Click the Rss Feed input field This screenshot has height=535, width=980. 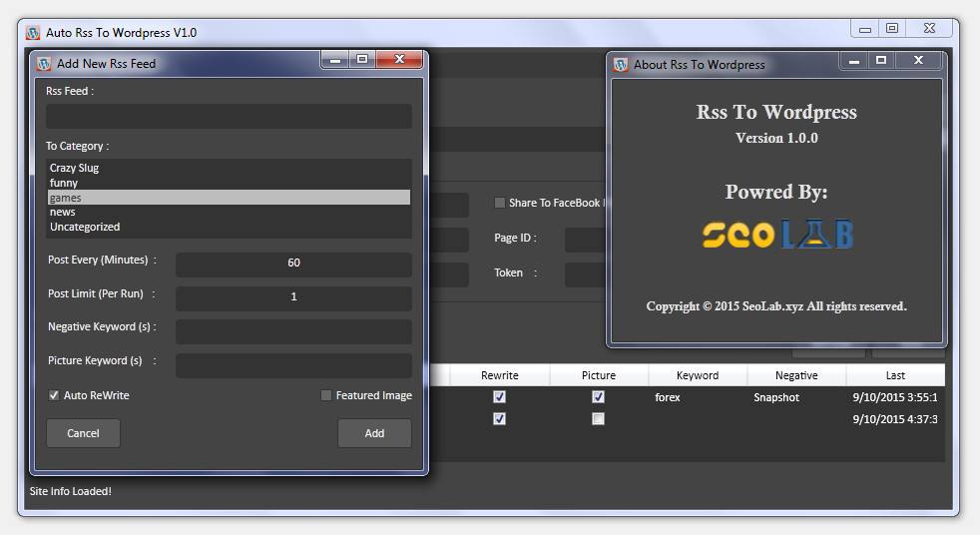[229, 116]
